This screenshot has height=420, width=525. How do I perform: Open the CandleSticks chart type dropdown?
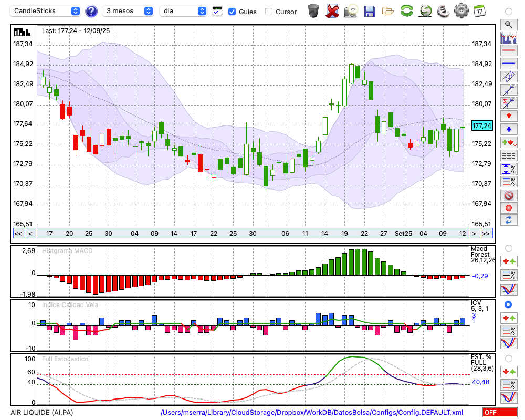45,11
